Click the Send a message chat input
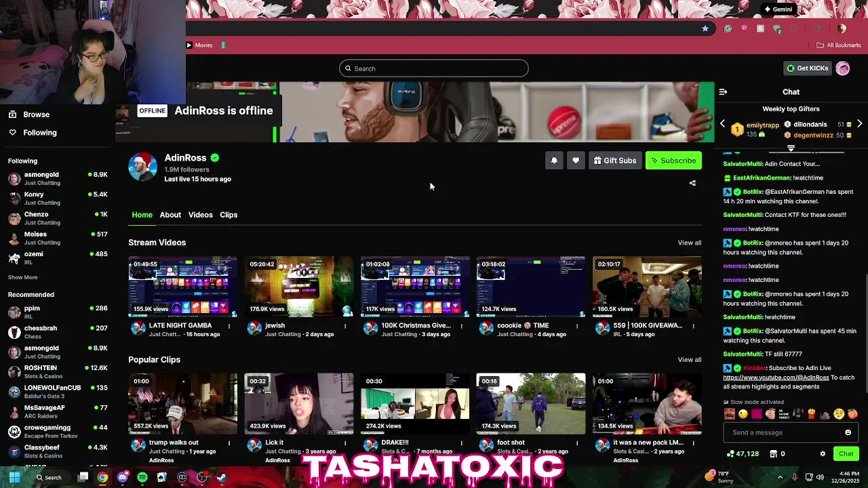 pos(791,432)
